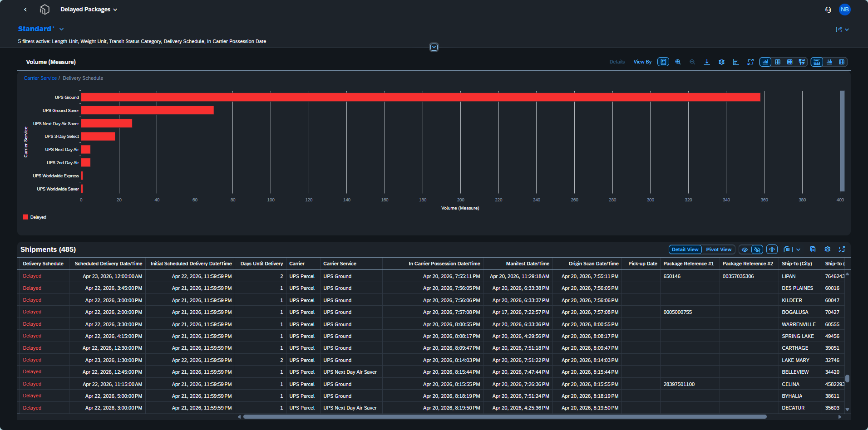Click the share/export icon at top right

point(838,29)
